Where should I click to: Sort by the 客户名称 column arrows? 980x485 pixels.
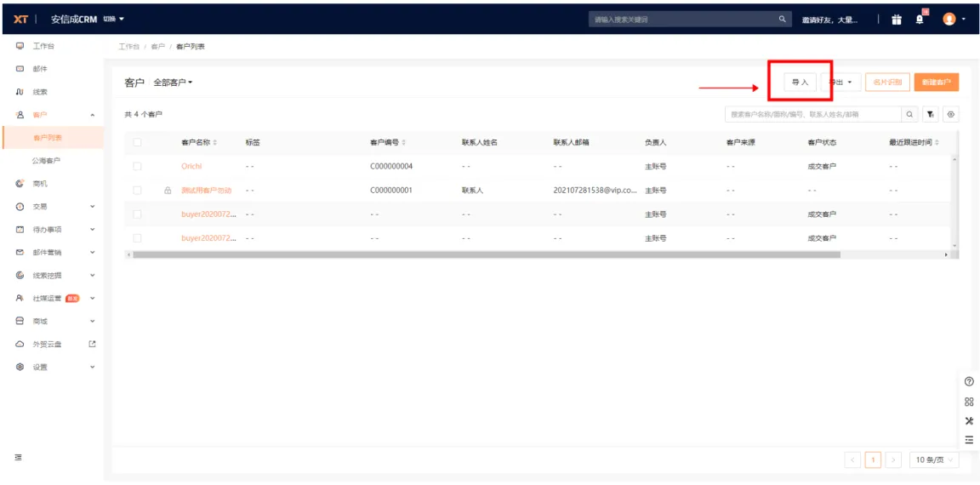pos(215,143)
